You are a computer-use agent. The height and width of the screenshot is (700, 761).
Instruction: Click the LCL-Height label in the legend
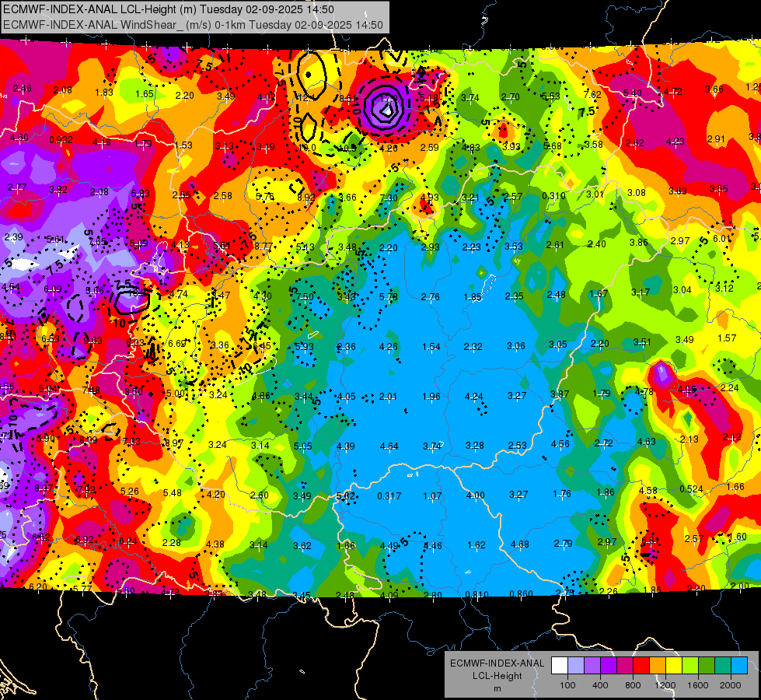tap(497, 676)
